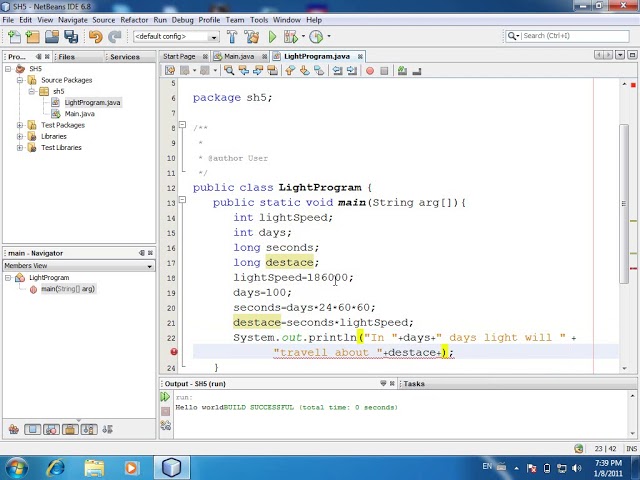Viewport: 640px width, 480px height.
Task: Open the Debug Main Project dropdown arrow
Action: click(x=303, y=36)
